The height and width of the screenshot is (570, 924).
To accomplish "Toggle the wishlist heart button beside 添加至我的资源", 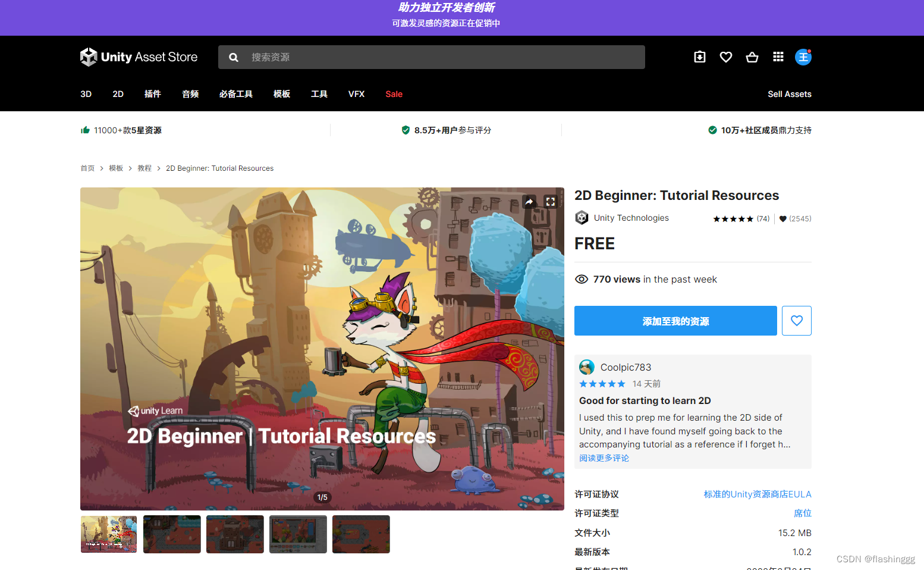I will [797, 321].
